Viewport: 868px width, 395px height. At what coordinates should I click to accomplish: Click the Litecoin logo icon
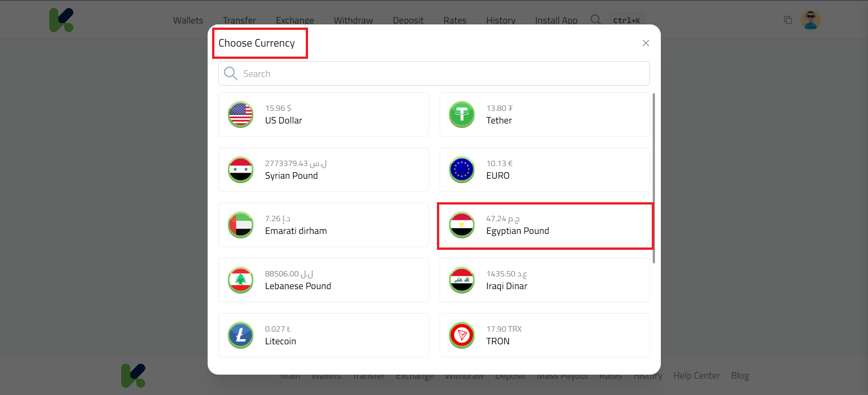coord(241,335)
